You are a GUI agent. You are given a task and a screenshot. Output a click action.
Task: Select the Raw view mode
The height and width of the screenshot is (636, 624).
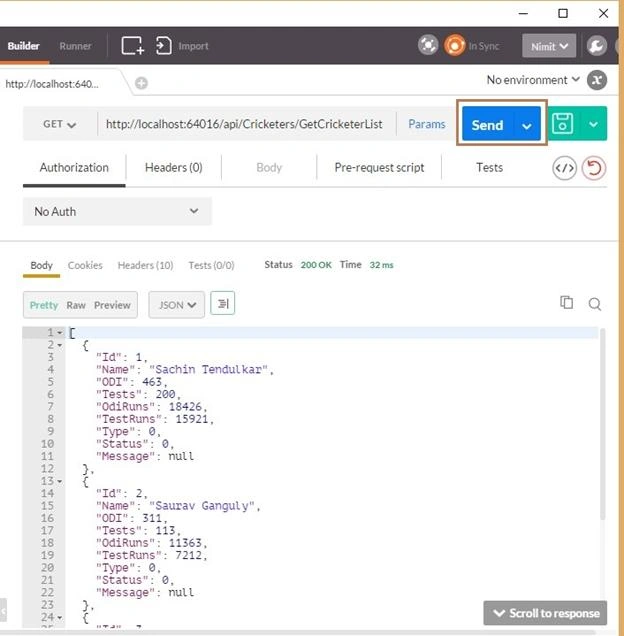[76, 305]
